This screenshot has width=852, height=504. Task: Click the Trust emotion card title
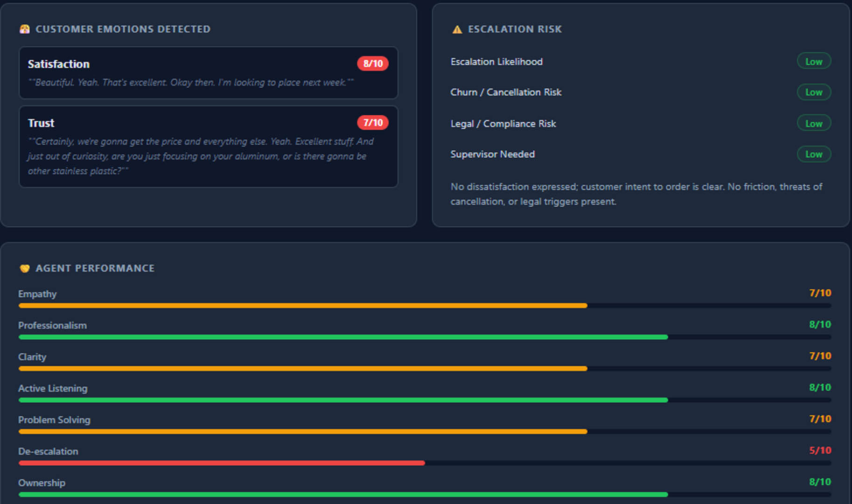[41, 123]
